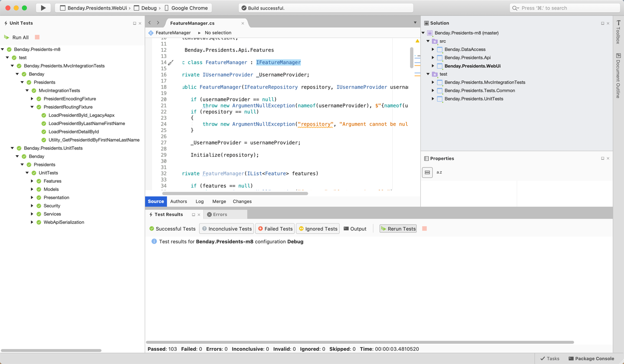
Task: Expand the Features test node
Action: click(32, 181)
